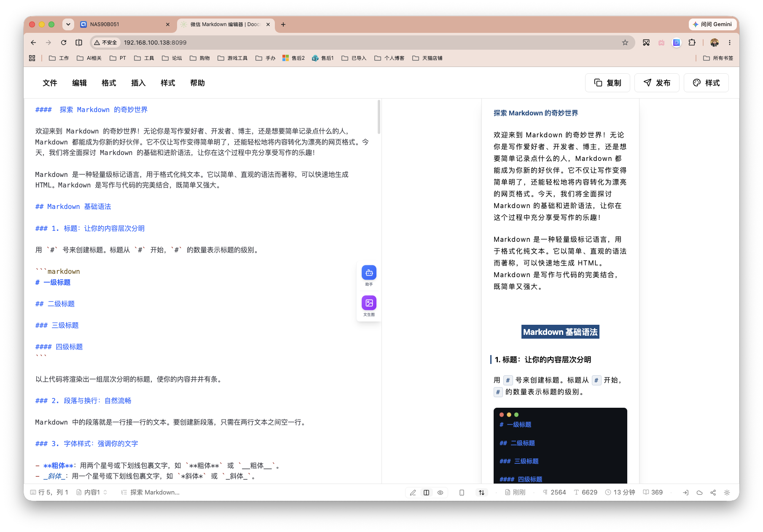This screenshot has width=763, height=532.
Task: Click the arrow-into-panel icon in the status bar
Action: tap(685, 492)
